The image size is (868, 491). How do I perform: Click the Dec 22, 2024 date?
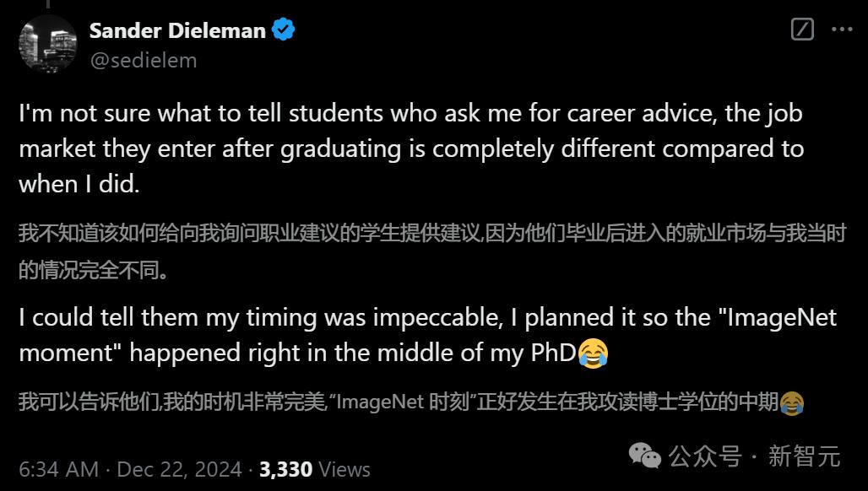pyautogui.click(x=179, y=469)
